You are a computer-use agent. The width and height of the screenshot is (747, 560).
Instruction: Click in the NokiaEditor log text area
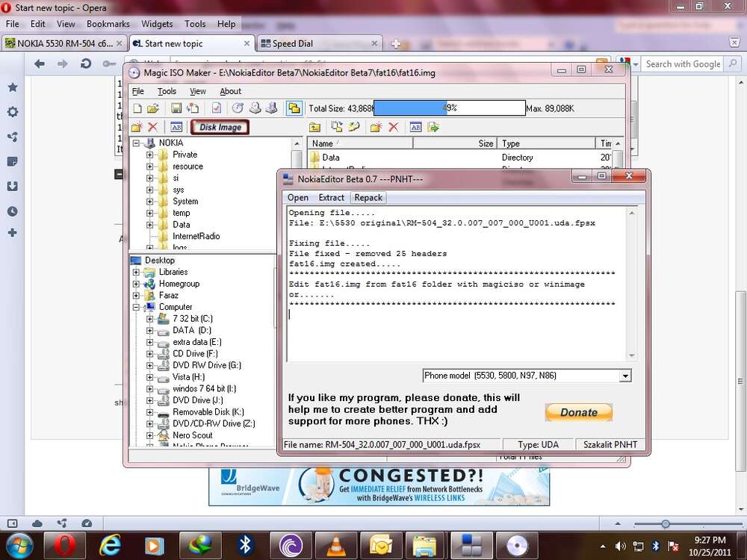tap(457, 284)
